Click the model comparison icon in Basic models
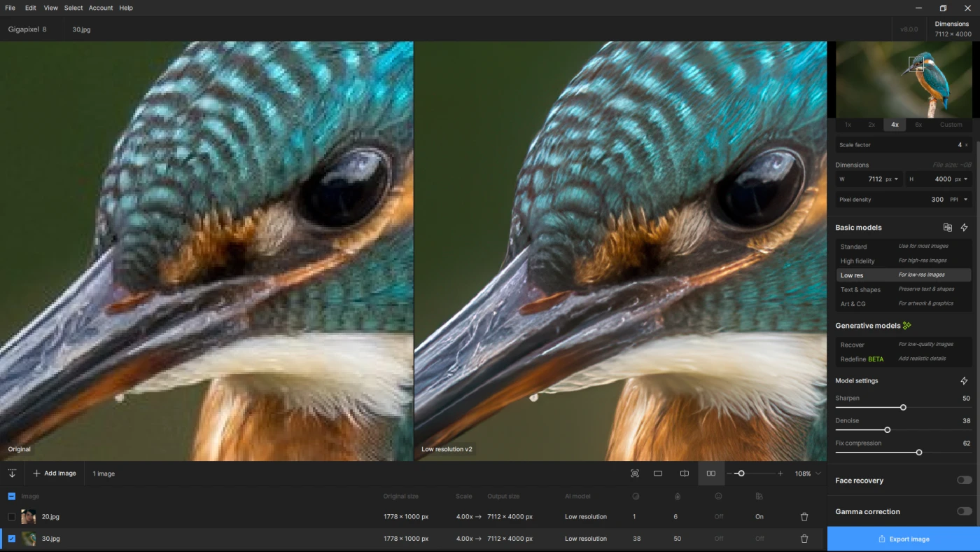The height and width of the screenshot is (552, 980). (947, 228)
